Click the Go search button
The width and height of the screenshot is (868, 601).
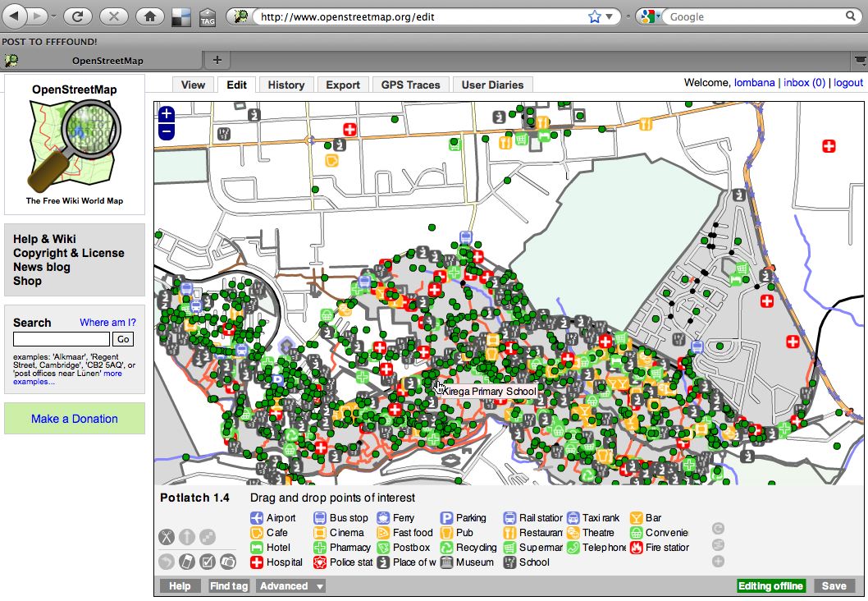123,339
